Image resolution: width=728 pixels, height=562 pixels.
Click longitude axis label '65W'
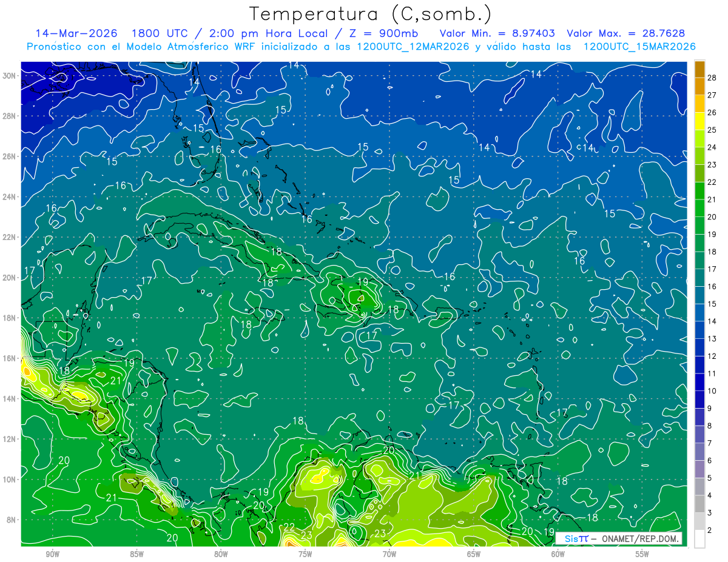click(474, 554)
